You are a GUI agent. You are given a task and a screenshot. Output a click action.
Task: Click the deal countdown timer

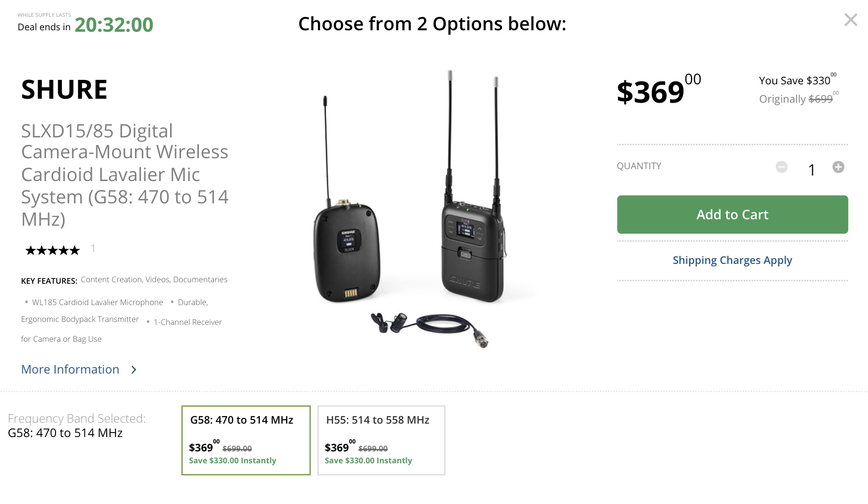[x=114, y=25]
